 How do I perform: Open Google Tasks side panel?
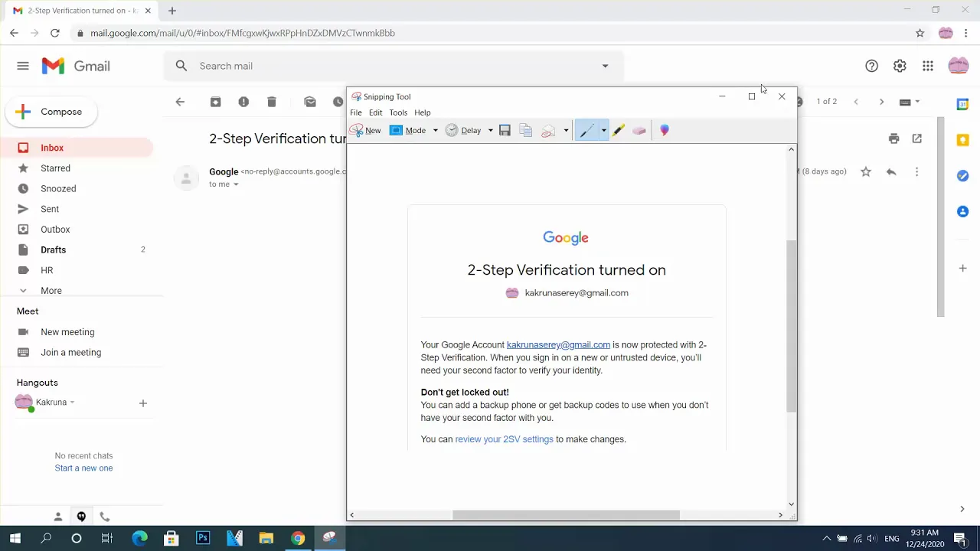click(x=963, y=176)
